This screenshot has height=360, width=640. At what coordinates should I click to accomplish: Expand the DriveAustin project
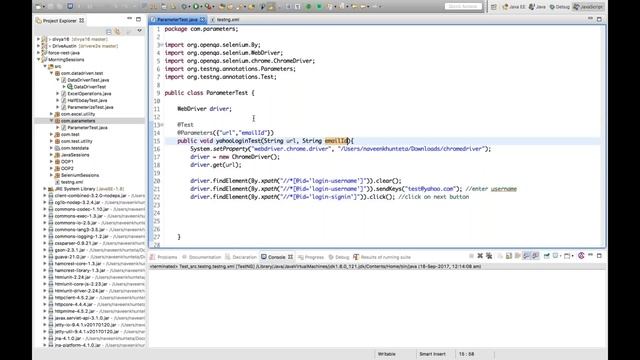[x=39, y=46]
